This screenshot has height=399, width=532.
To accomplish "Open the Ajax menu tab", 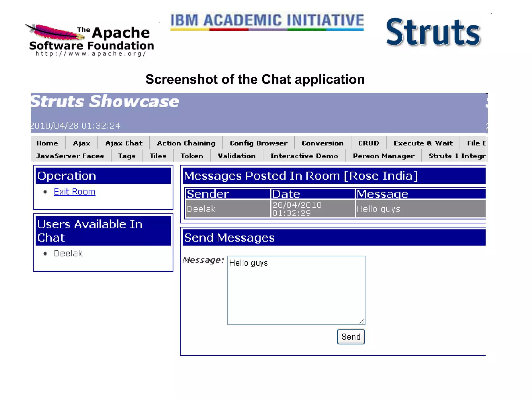I will click(82, 143).
